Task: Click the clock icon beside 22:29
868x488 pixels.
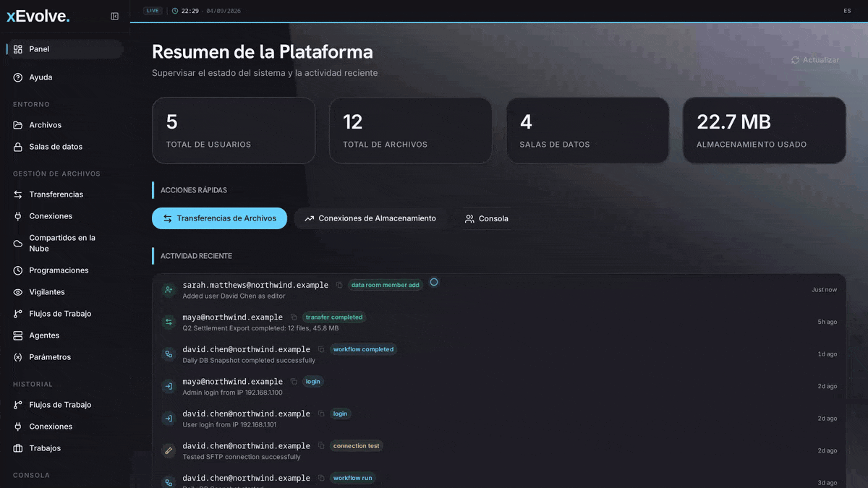Action: [175, 11]
